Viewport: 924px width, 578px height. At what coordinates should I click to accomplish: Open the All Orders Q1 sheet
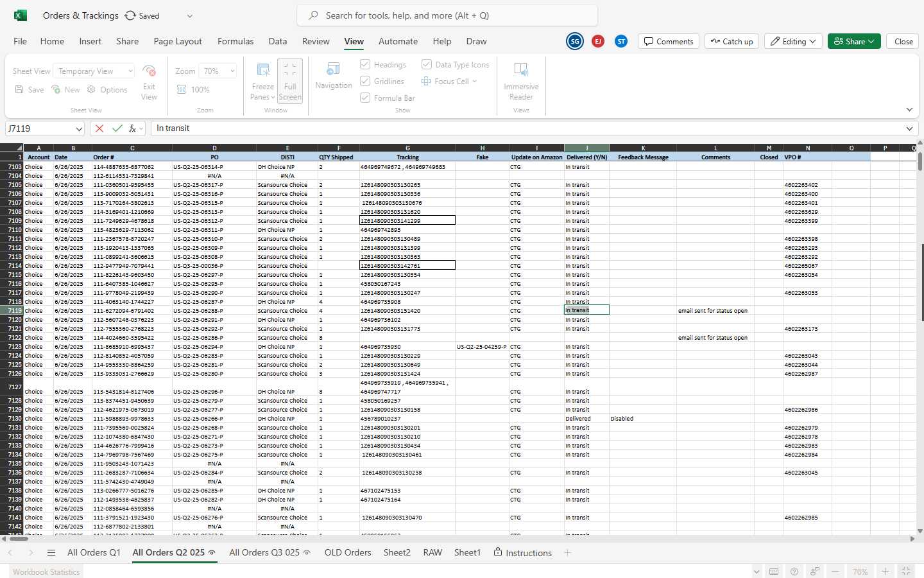coord(94,552)
